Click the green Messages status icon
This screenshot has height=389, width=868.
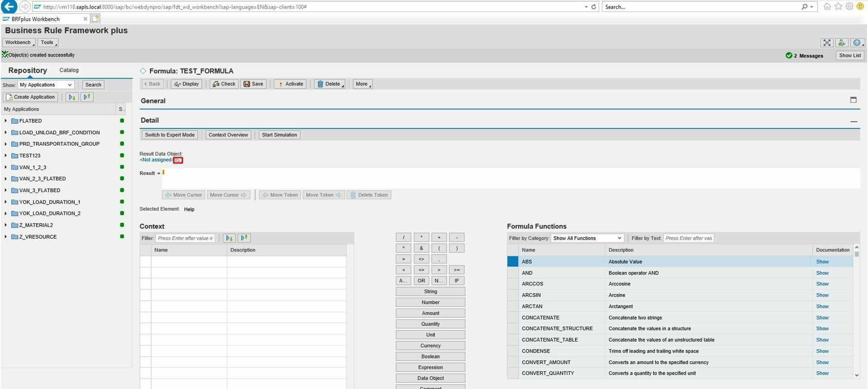pyautogui.click(x=789, y=56)
